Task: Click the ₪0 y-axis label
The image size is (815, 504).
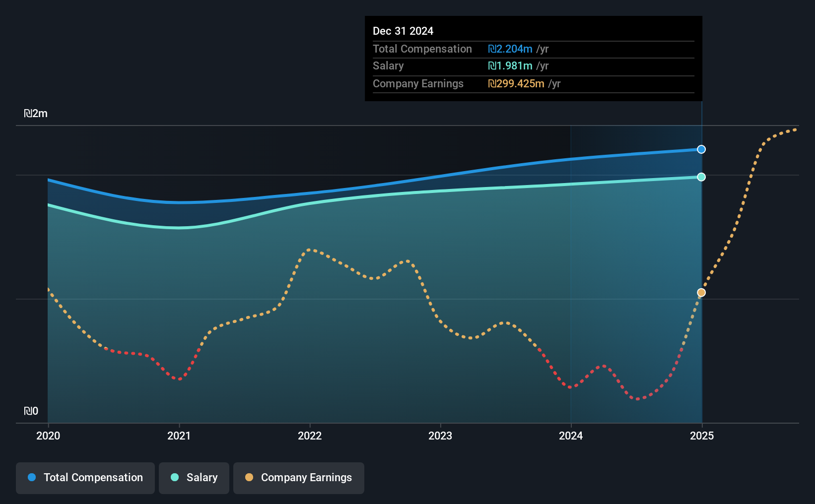Action: click(x=31, y=411)
